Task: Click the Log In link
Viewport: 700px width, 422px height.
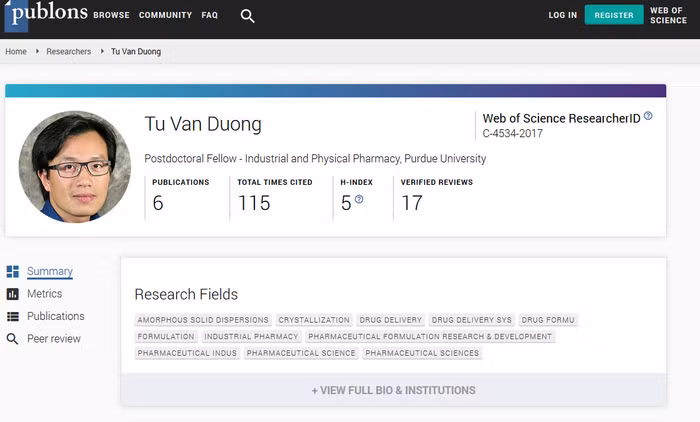Action: tap(562, 16)
